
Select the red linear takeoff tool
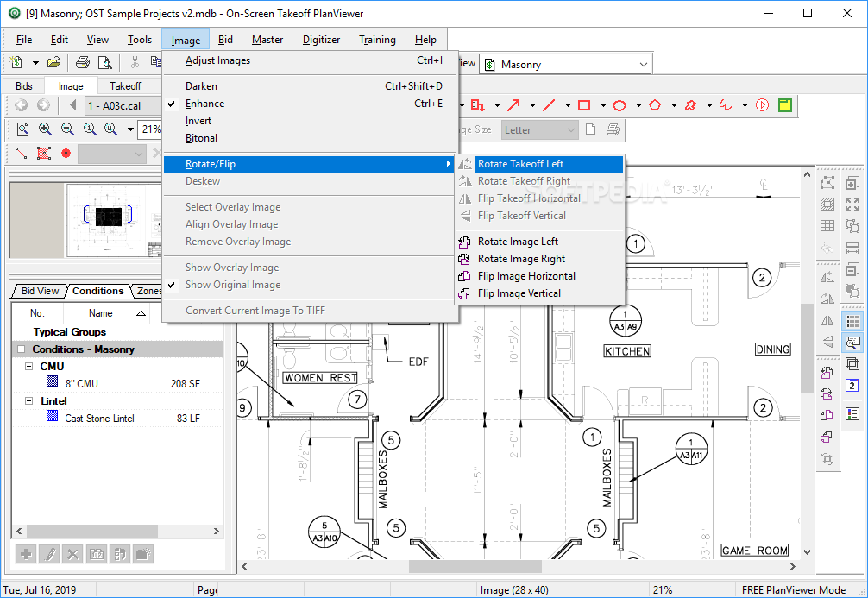tap(21, 154)
